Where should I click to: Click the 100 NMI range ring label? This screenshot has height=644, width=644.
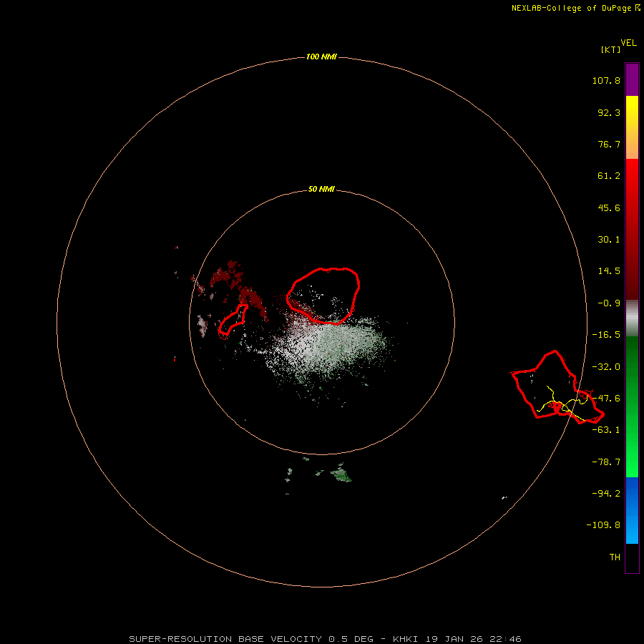click(x=321, y=57)
